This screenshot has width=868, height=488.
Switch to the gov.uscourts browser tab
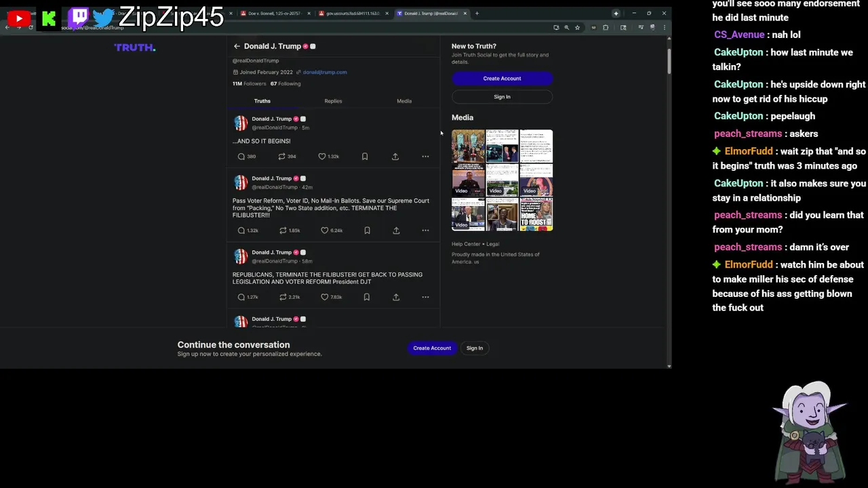pyautogui.click(x=353, y=13)
